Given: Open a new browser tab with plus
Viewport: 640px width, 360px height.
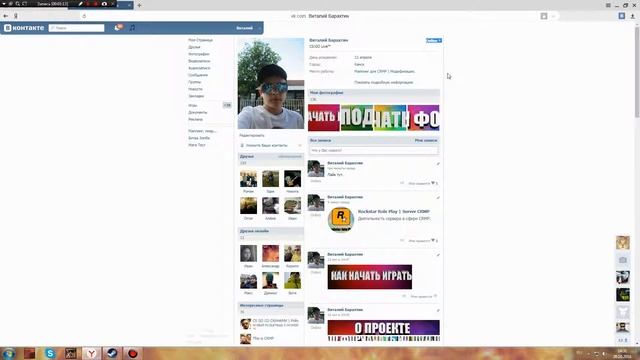Looking at the screenshot, I should [x=139, y=5].
